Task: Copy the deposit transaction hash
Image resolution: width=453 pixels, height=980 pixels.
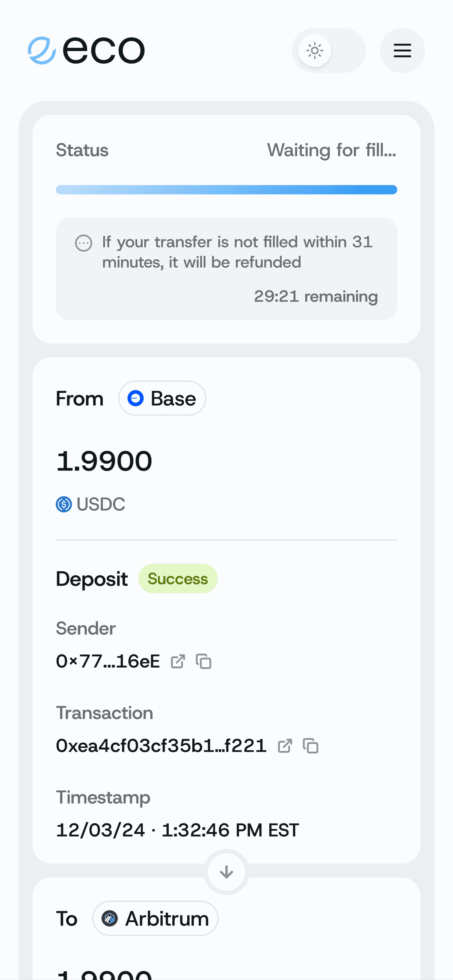Action: (x=311, y=746)
